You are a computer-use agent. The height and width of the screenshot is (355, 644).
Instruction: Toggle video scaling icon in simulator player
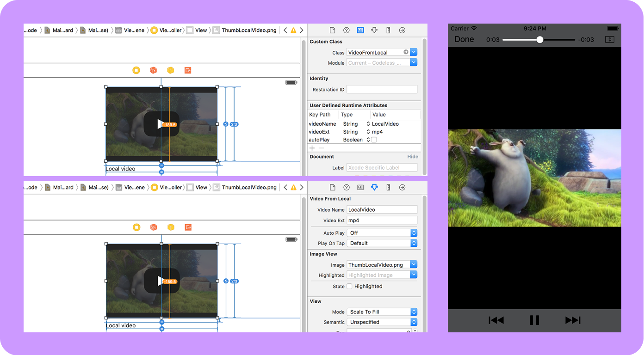click(610, 40)
